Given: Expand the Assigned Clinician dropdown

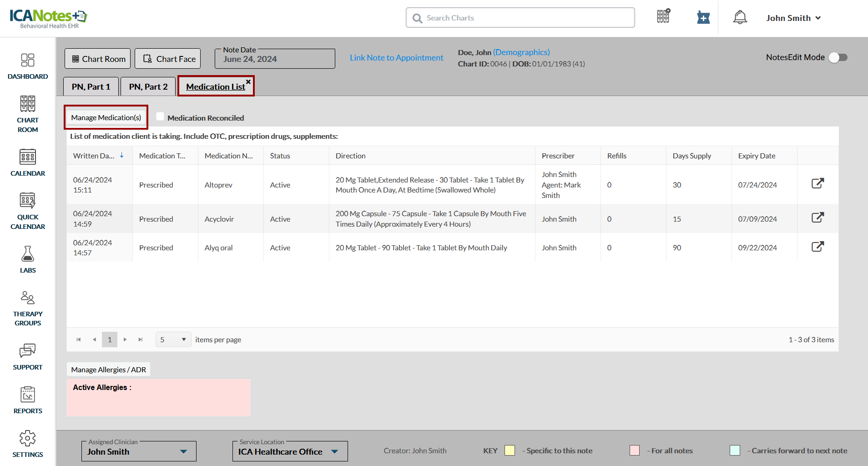Looking at the screenshot, I should (183, 451).
